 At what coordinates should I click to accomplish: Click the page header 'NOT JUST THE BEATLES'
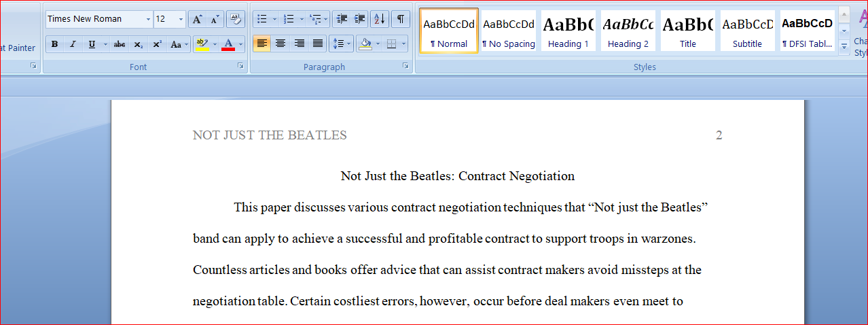click(270, 135)
